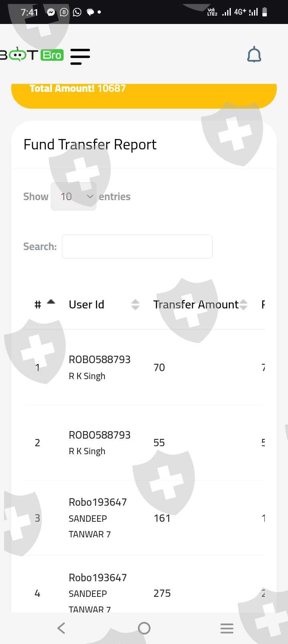Select user ID ROBO588793 in row 1
The width and height of the screenshot is (288, 644).
click(100, 360)
